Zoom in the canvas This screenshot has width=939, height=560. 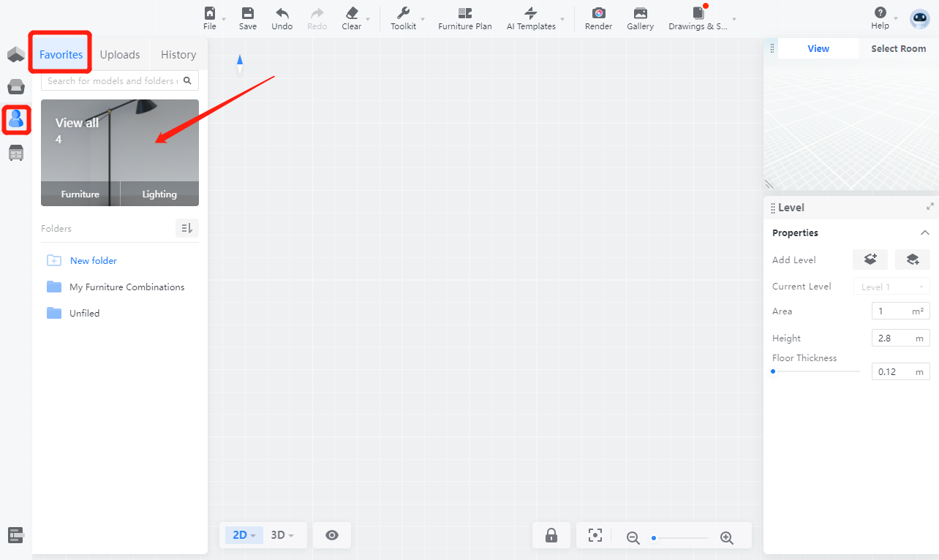[x=727, y=538]
